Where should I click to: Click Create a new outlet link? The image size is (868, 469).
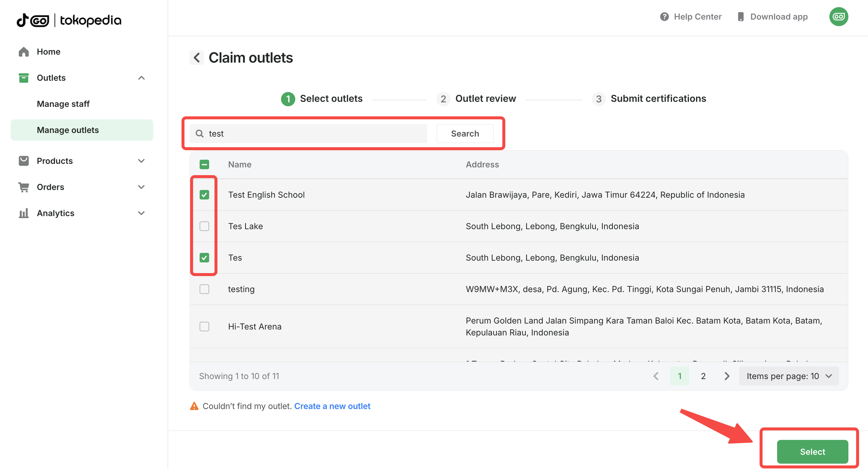[332, 406]
